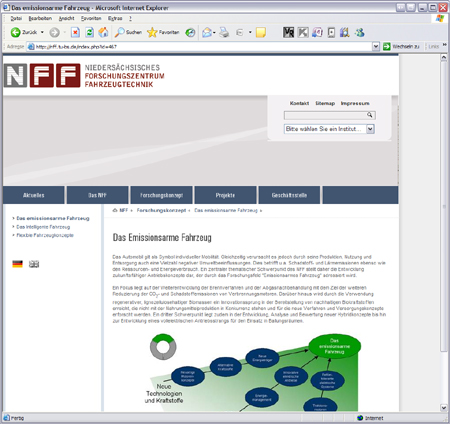Expand the address bar dropdown arrow

[x=376, y=47]
